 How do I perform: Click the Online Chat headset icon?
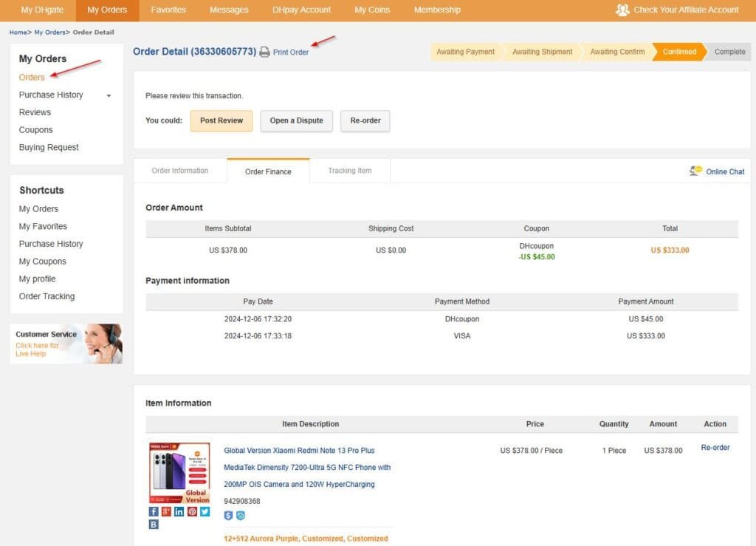(695, 171)
